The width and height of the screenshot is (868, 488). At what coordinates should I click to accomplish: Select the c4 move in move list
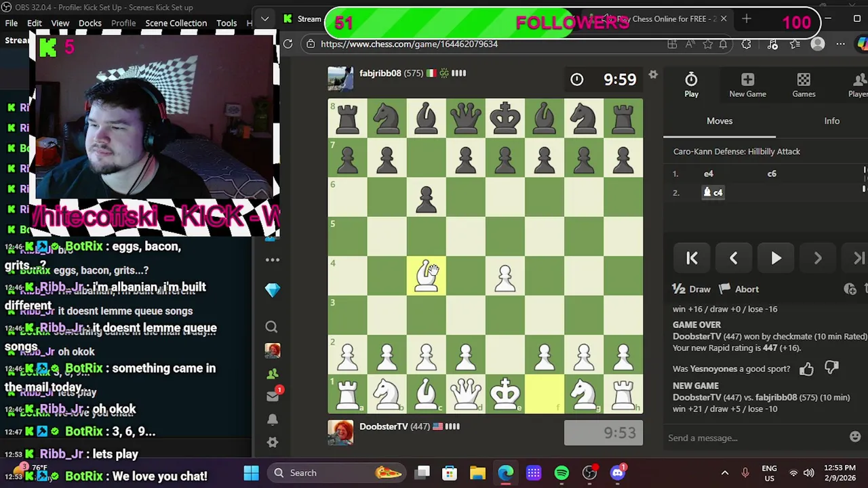[x=713, y=192]
